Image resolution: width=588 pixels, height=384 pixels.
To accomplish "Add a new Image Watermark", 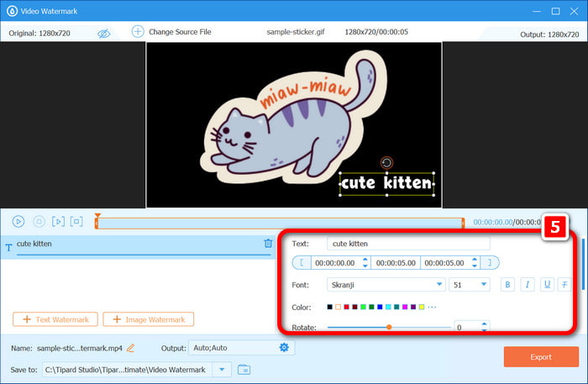I will [x=149, y=319].
